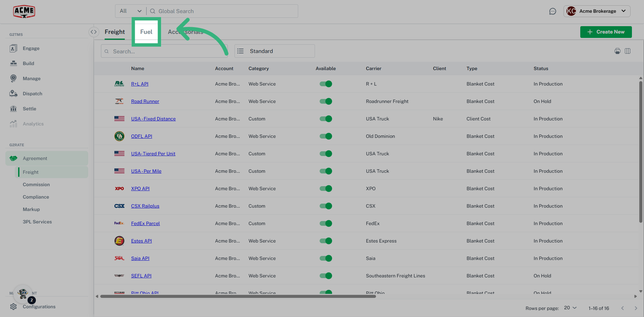Viewport: 644px width, 317px height.
Task: Open the Settle bank icon
Action: click(13, 109)
